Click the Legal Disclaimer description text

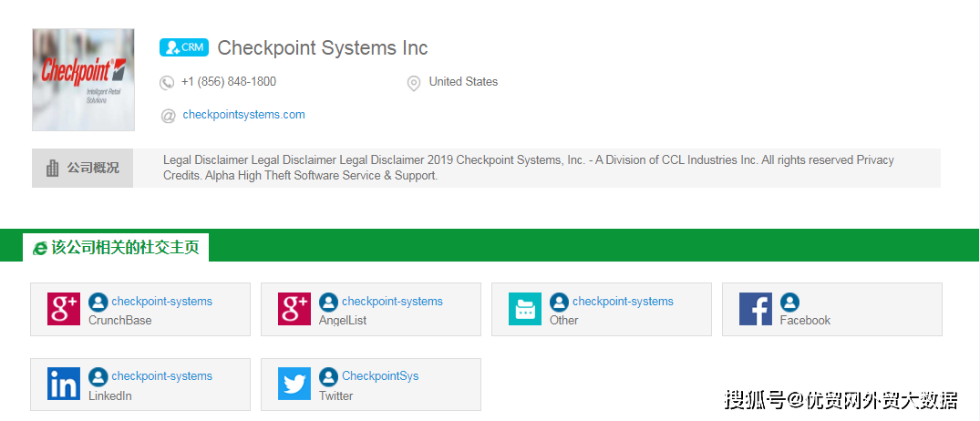tap(528, 168)
